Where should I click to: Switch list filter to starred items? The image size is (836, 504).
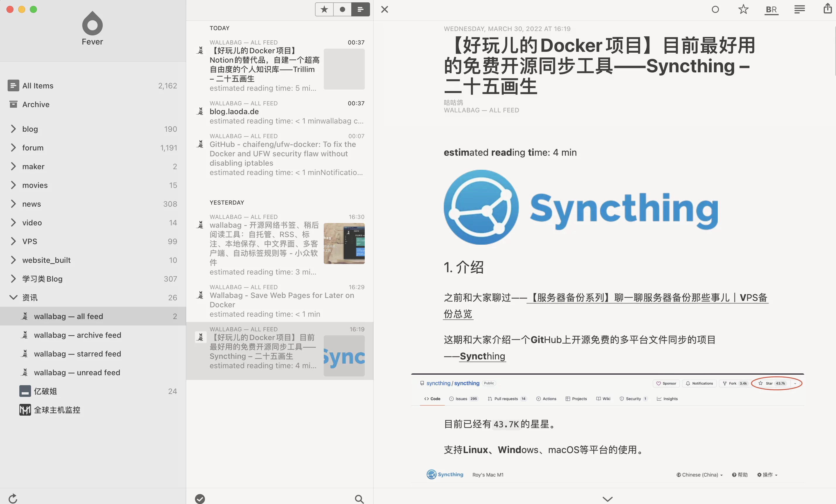click(324, 9)
